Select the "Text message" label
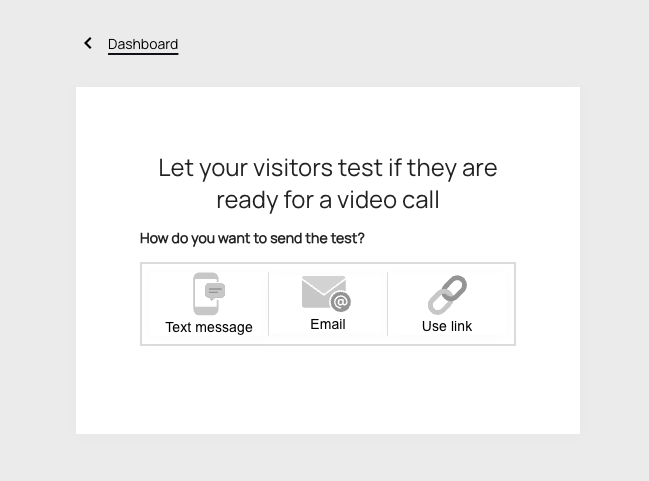Image resolution: width=649 pixels, height=481 pixels. tap(209, 327)
